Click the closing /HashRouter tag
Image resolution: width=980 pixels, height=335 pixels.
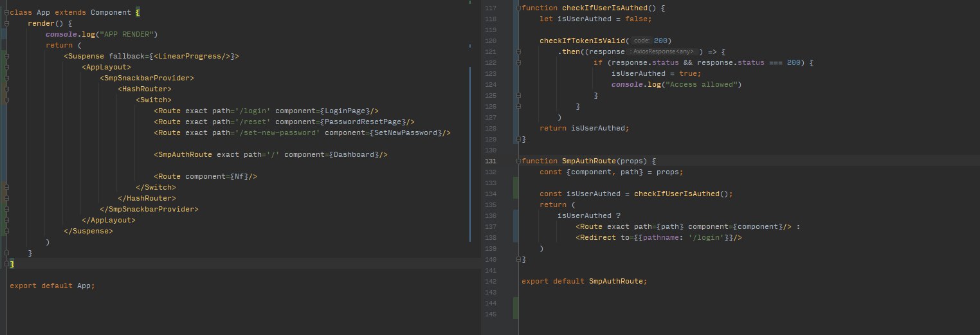coord(147,198)
